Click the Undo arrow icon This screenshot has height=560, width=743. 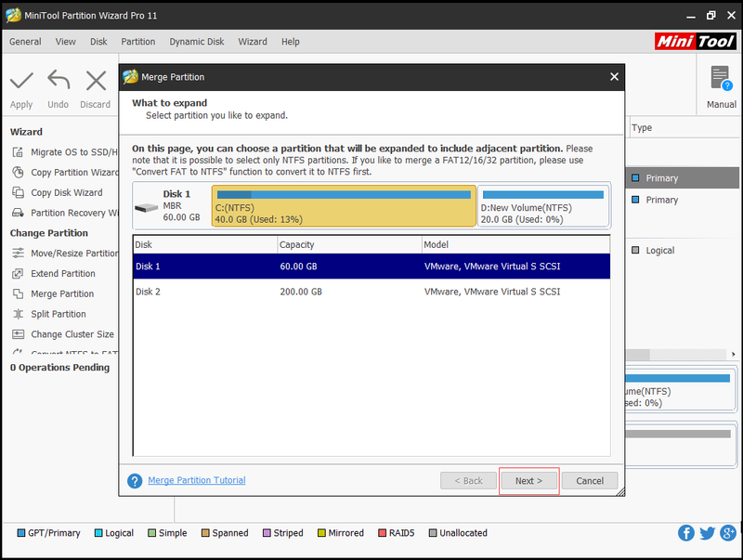59,80
